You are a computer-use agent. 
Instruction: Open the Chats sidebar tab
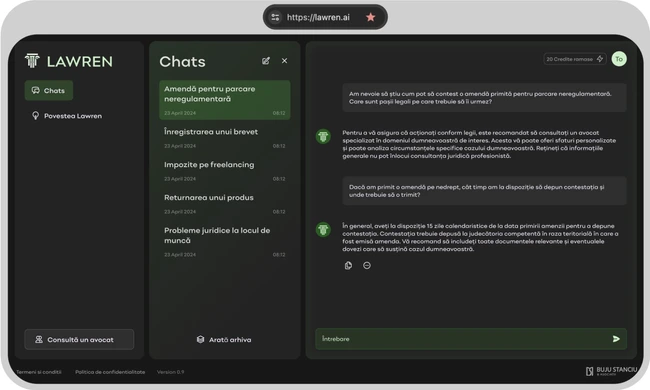(x=49, y=90)
